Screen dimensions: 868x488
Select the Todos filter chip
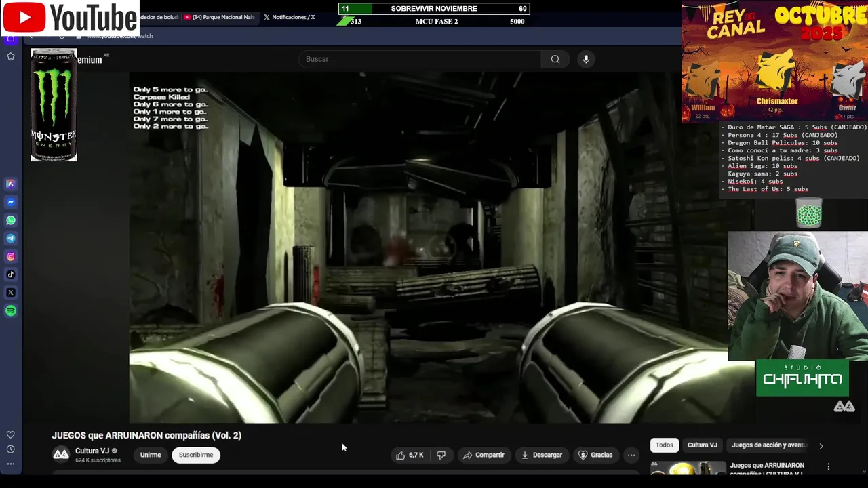click(x=665, y=445)
